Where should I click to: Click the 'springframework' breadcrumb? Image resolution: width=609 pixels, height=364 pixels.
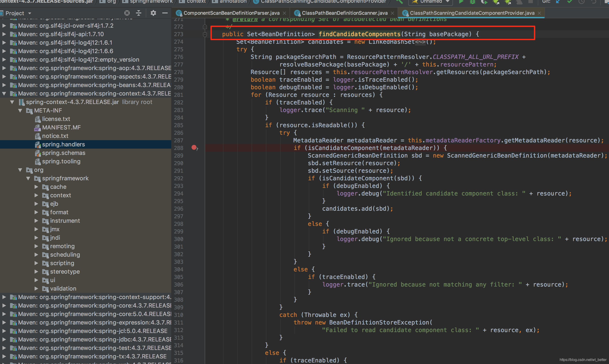151,2
